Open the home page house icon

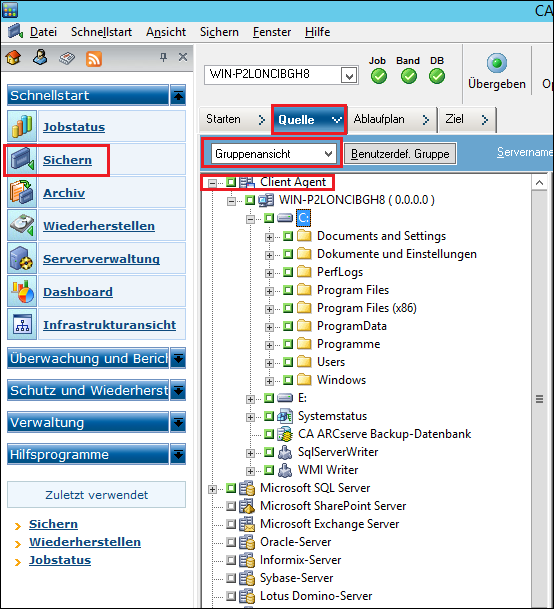[14, 58]
